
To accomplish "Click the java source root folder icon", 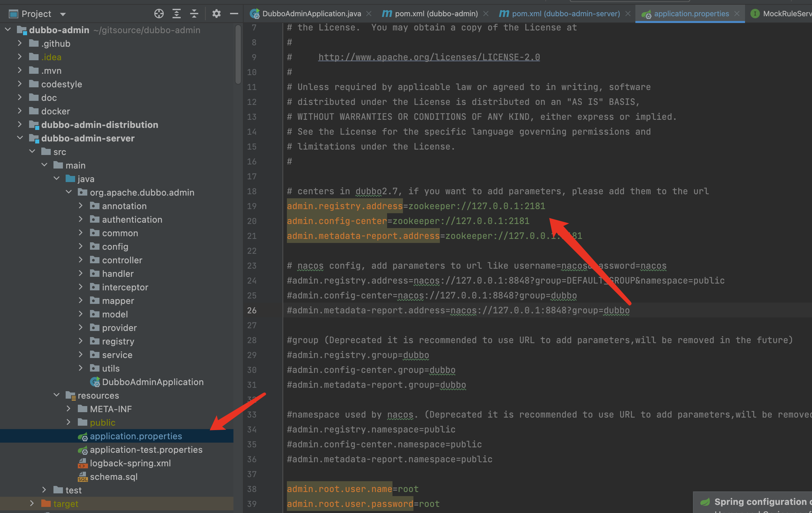I will tap(70, 179).
